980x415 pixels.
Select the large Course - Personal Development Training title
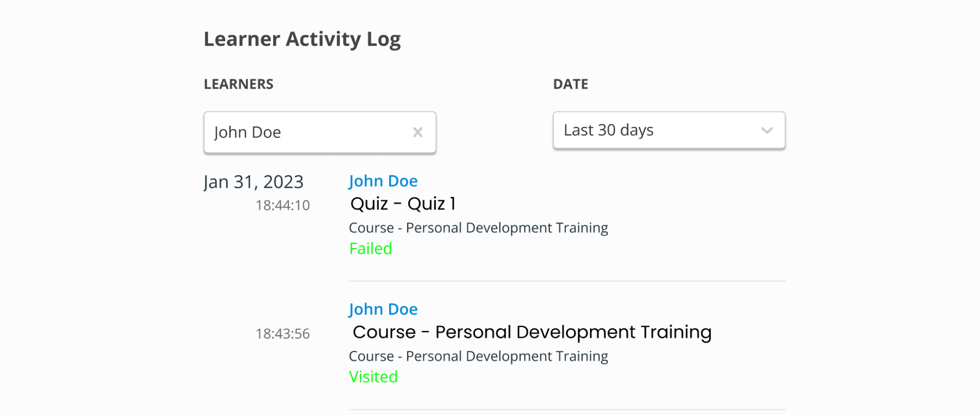pos(532,332)
